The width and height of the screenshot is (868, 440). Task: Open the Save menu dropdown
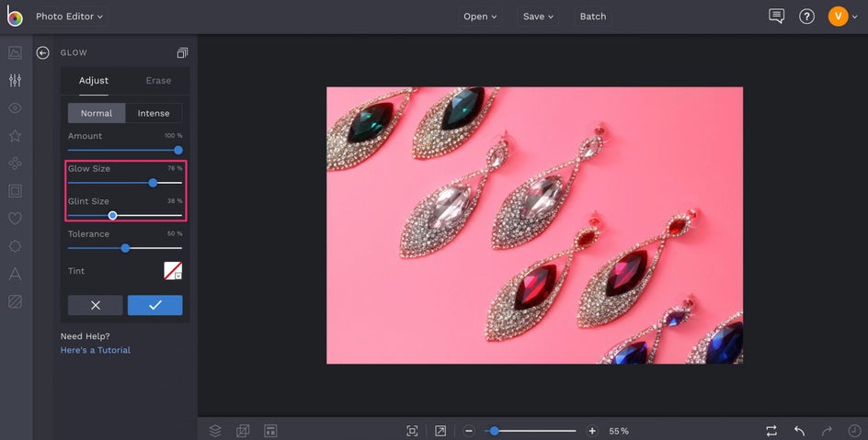[x=538, y=17]
